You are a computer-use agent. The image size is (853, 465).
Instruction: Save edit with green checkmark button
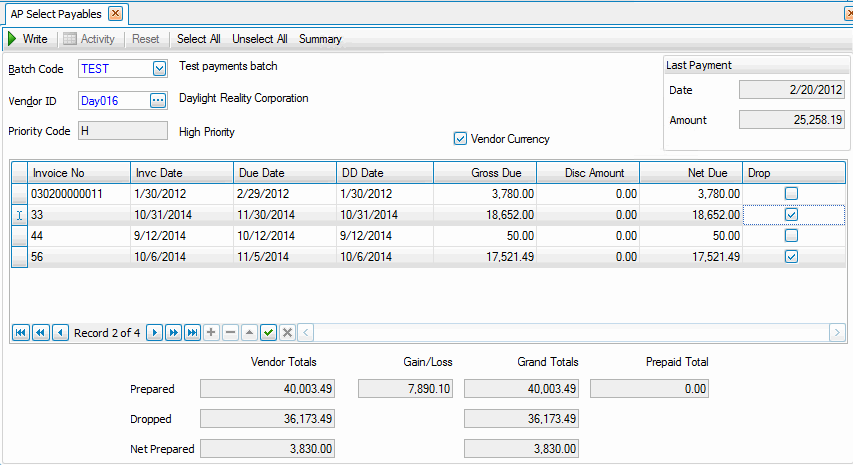268,332
